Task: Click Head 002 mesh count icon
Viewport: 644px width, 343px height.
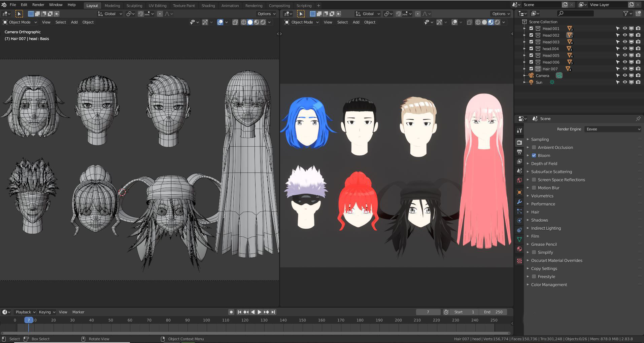Action: tap(570, 35)
